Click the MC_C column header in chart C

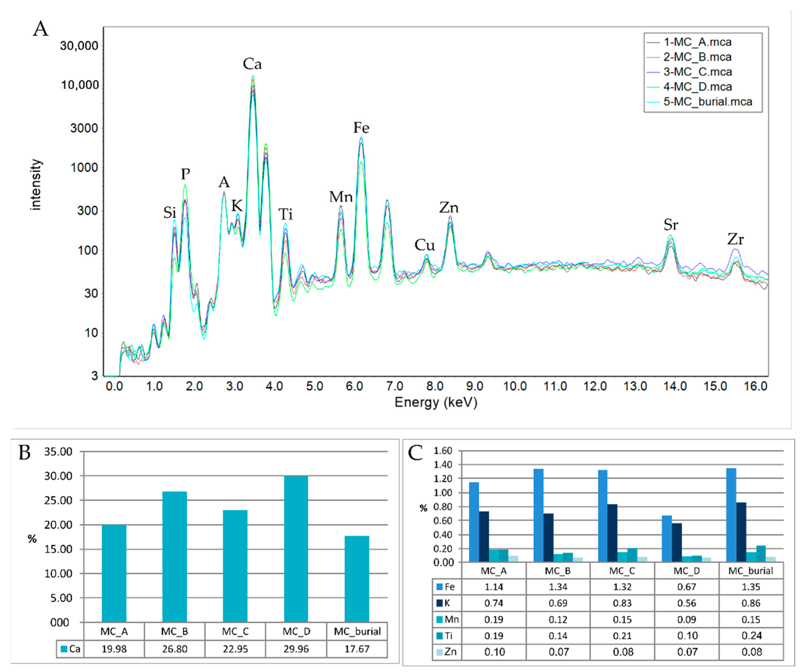coord(622,571)
